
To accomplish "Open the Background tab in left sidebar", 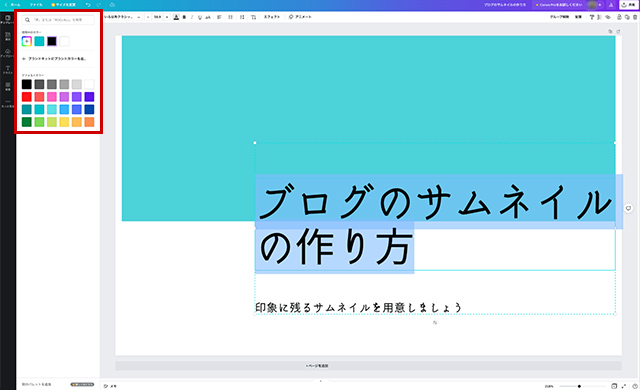I will [x=8, y=86].
